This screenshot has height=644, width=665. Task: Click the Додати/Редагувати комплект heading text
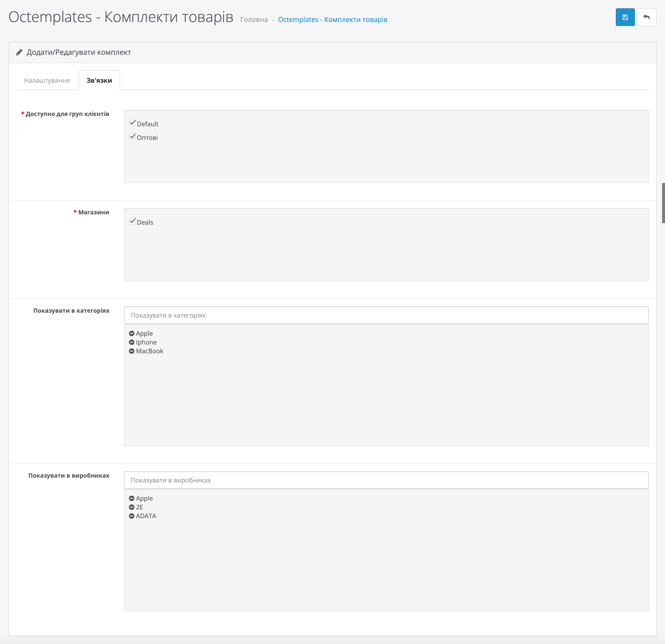click(x=79, y=52)
